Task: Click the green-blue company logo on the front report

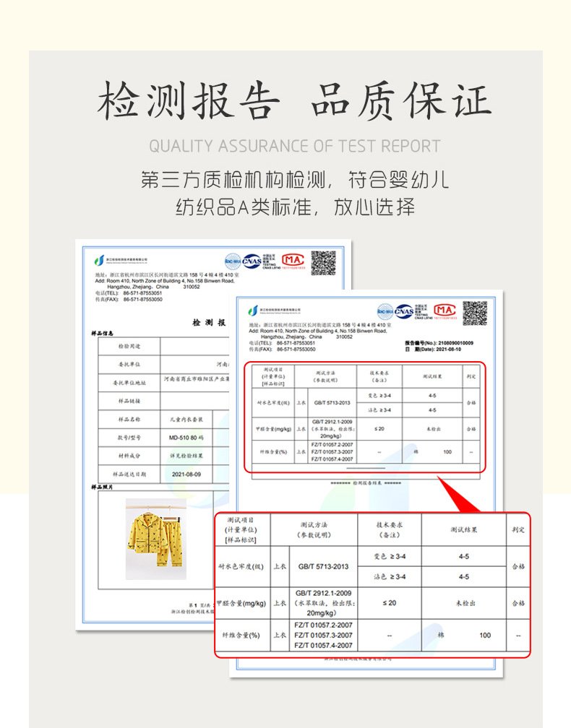Action: 253,311
